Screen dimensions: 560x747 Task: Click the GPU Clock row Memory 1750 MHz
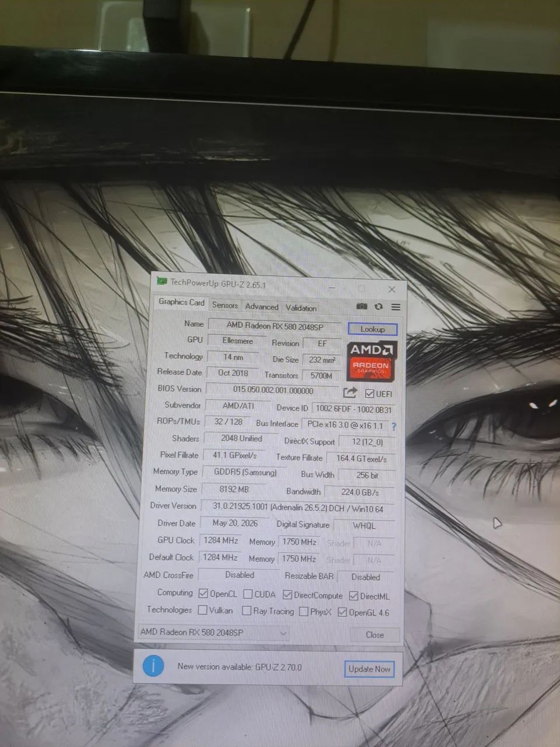point(299,542)
